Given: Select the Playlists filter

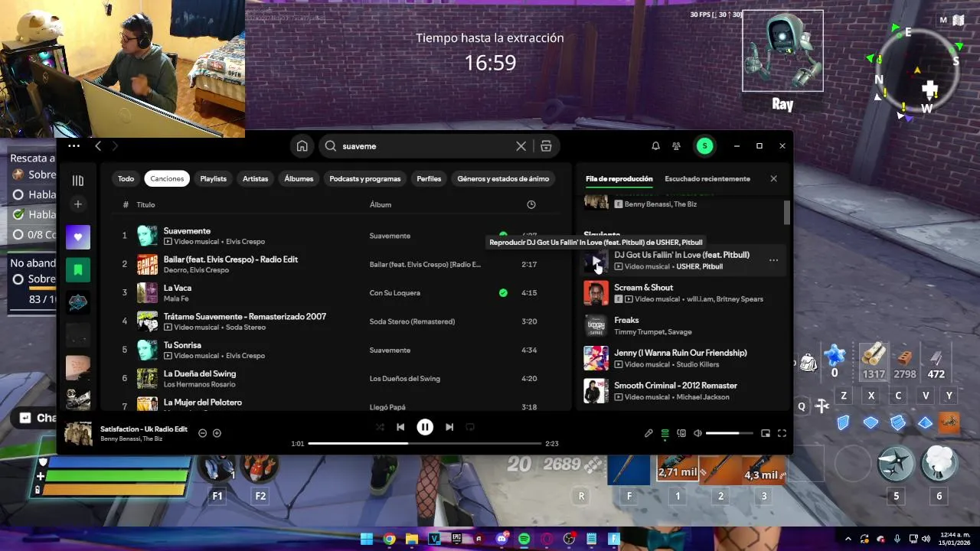Looking at the screenshot, I should pos(214,178).
